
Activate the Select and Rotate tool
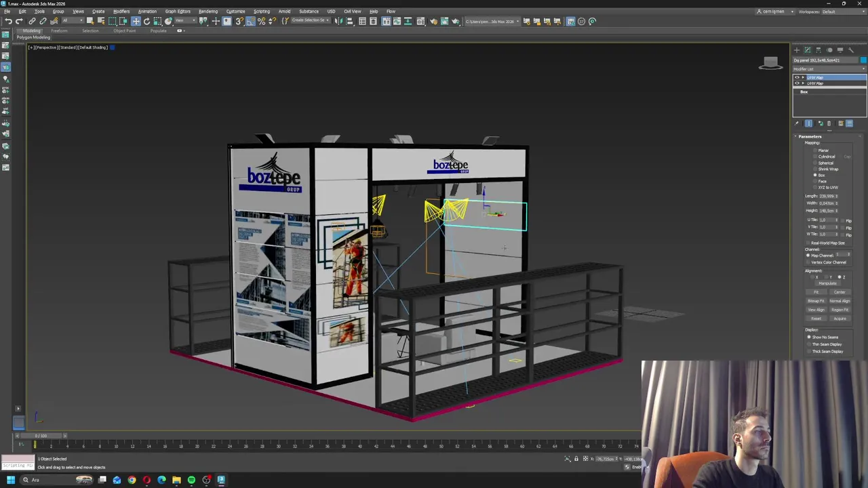coord(146,21)
